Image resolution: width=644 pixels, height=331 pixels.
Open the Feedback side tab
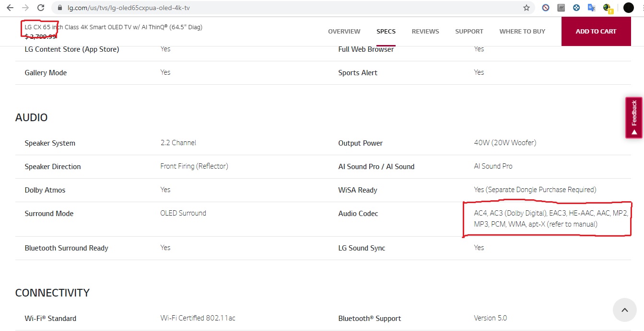point(633,118)
